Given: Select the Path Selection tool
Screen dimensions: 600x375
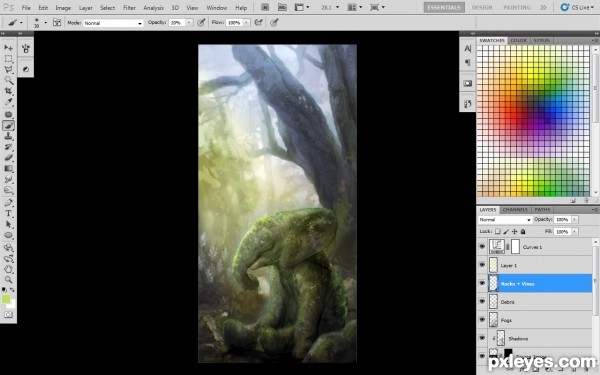Looking at the screenshot, I should click(8, 224).
